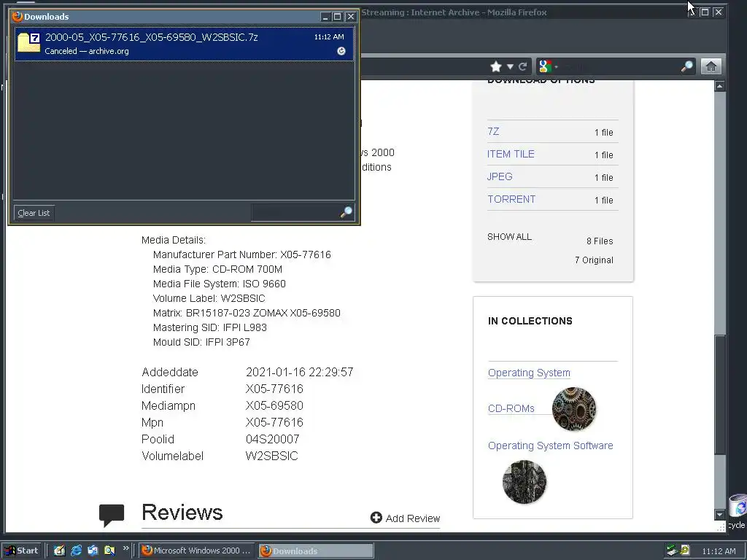This screenshot has width=747, height=560.
Task: Open the URL history dropdown arrow
Action: pyautogui.click(x=510, y=67)
